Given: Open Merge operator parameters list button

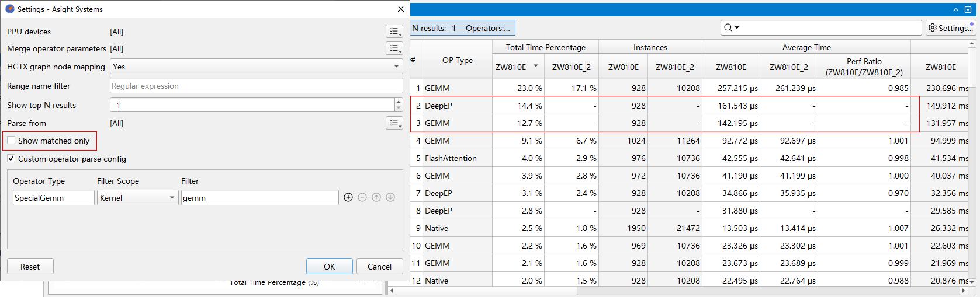Looking at the screenshot, I should [x=394, y=48].
